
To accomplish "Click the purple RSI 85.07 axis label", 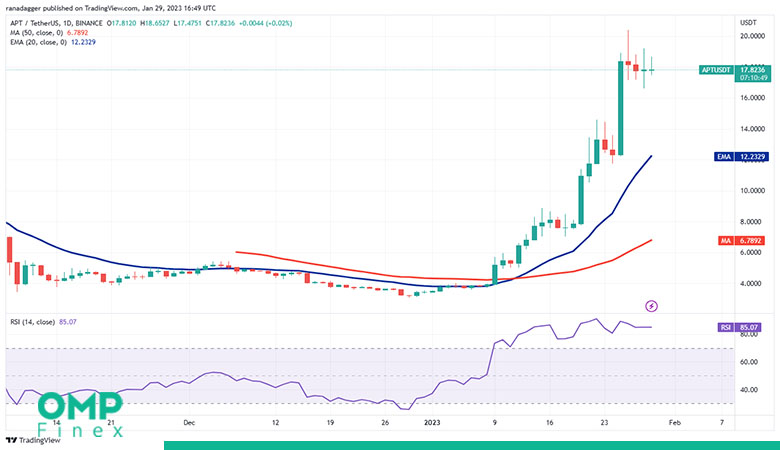I will pyautogui.click(x=739, y=328).
